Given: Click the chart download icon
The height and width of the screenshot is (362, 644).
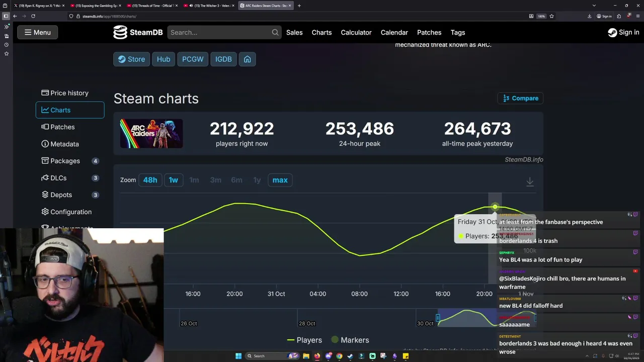Looking at the screenshot, I should coord(530,182).
